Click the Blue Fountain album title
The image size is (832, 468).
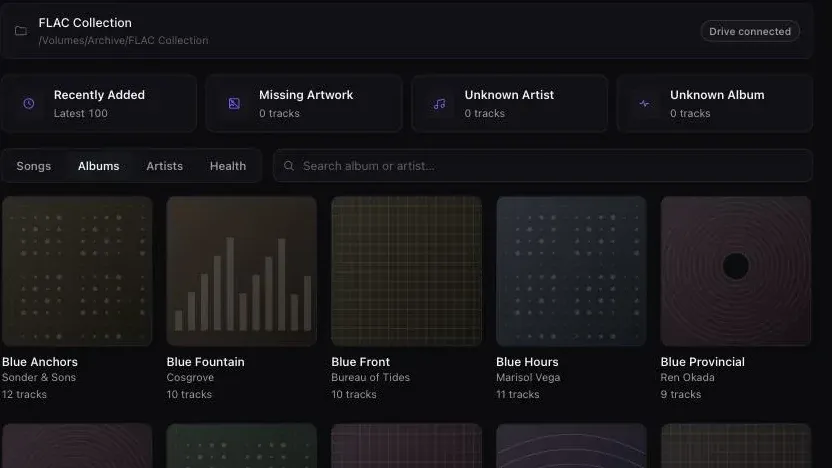[205, 362]
